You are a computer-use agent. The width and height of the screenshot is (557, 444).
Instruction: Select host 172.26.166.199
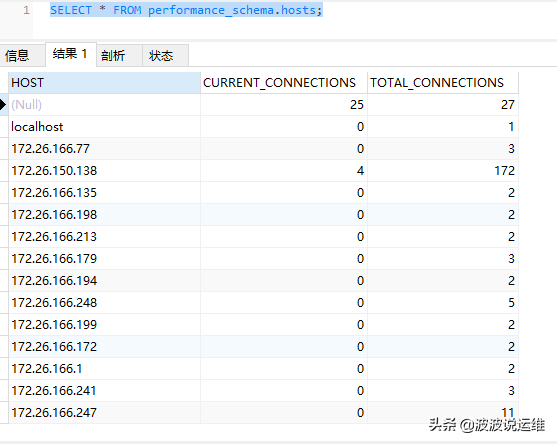pos(104,325)
